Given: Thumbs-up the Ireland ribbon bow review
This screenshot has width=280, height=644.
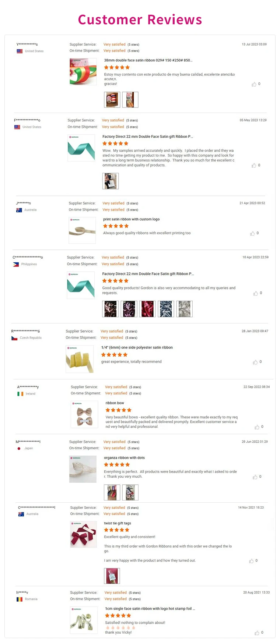Looking at the screenshot, I should point(257,427).
